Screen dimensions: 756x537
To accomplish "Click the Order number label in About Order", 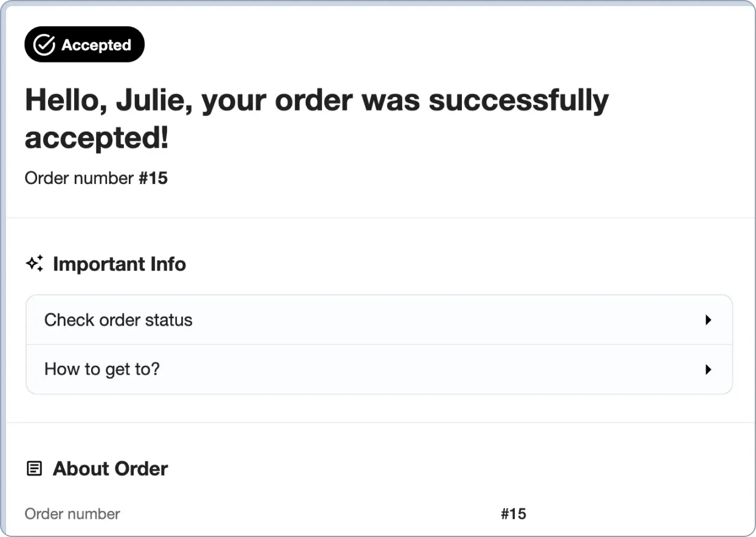I will [x=72, y=513].
